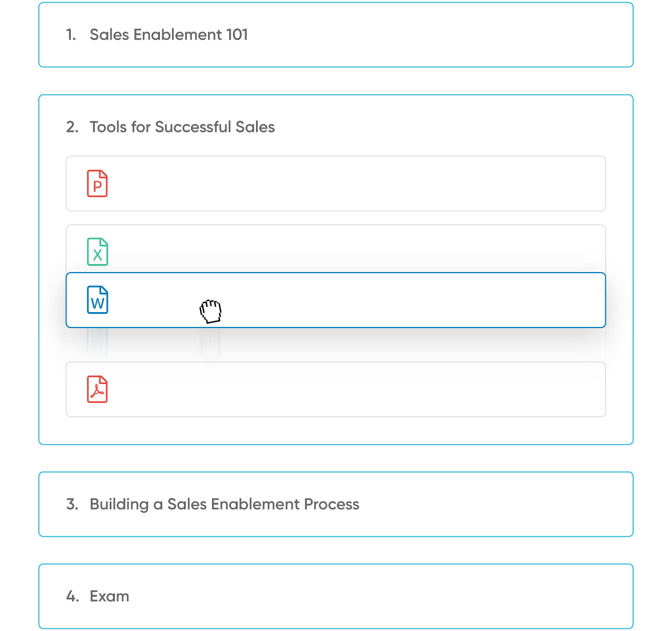The image size is (672, 631).
Task: Click the red PowerPoint file icon
Action: (x=97, y=183)
